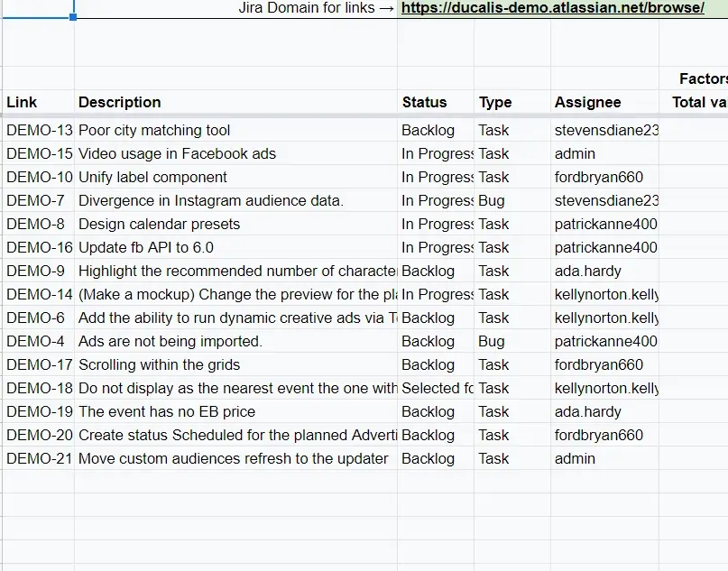Click the Type column header
Screen dimensions: 728x571
495,102
